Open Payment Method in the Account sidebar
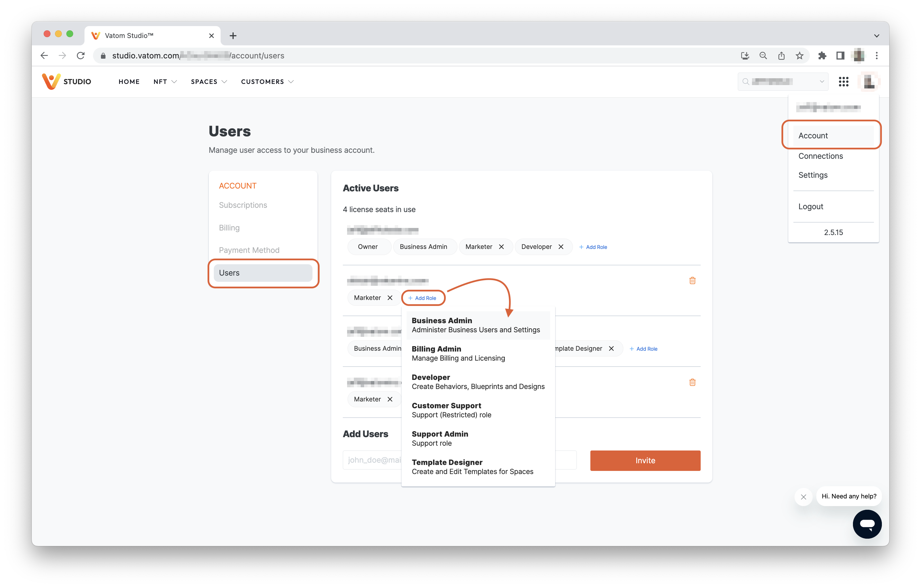This screenshot has width=921, height=588. [249, 250]
